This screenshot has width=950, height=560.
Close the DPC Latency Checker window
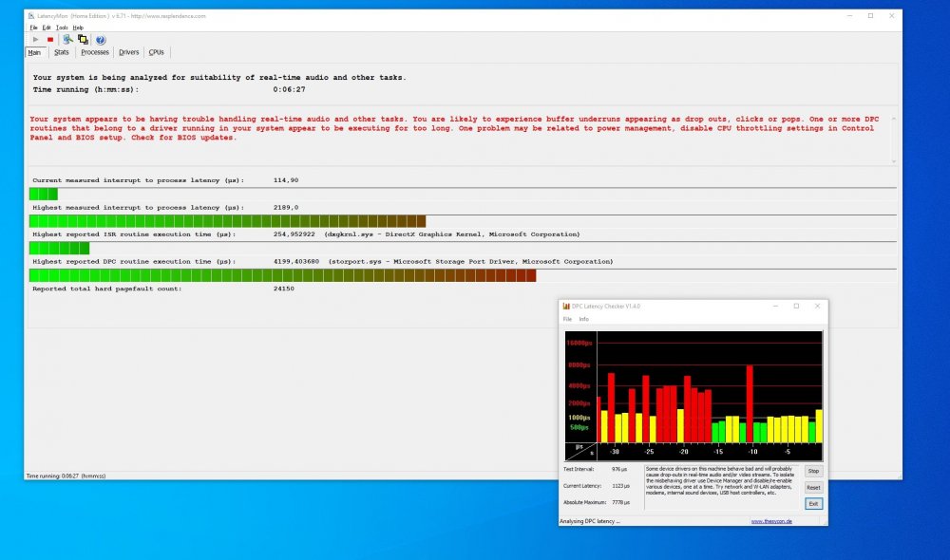(x=817, y=307)
